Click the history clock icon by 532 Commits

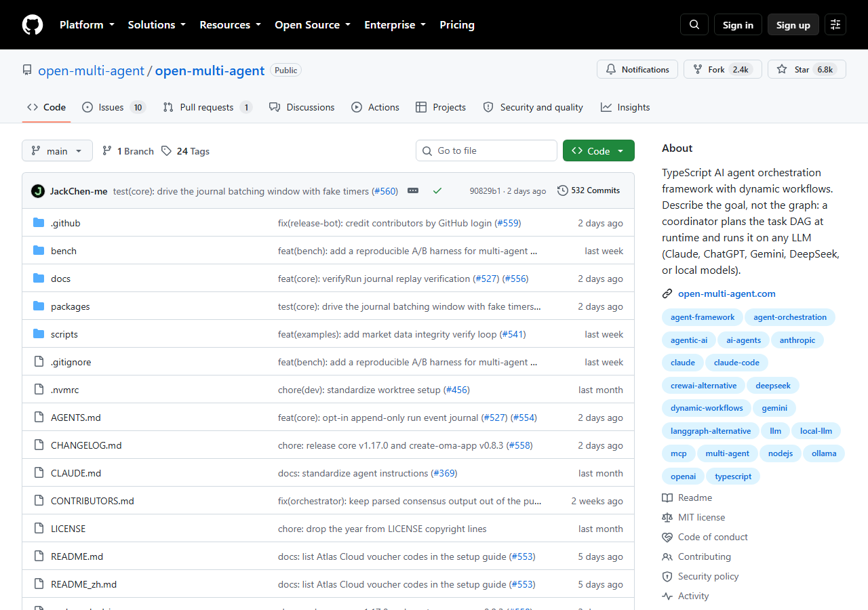point(563,190)
